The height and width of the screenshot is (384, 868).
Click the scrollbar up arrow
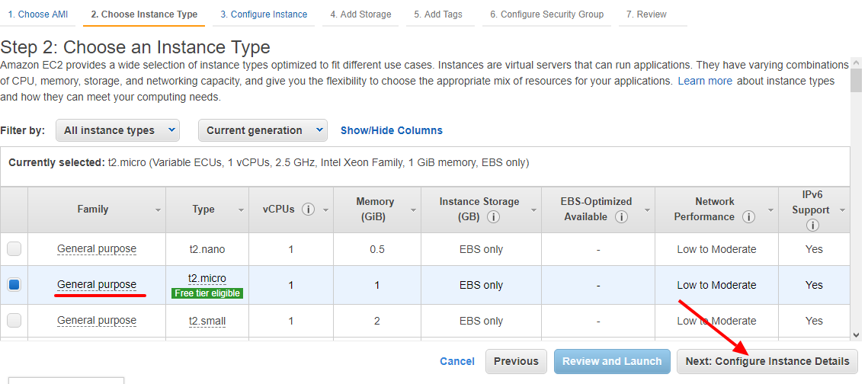click(x=857, y=62)
